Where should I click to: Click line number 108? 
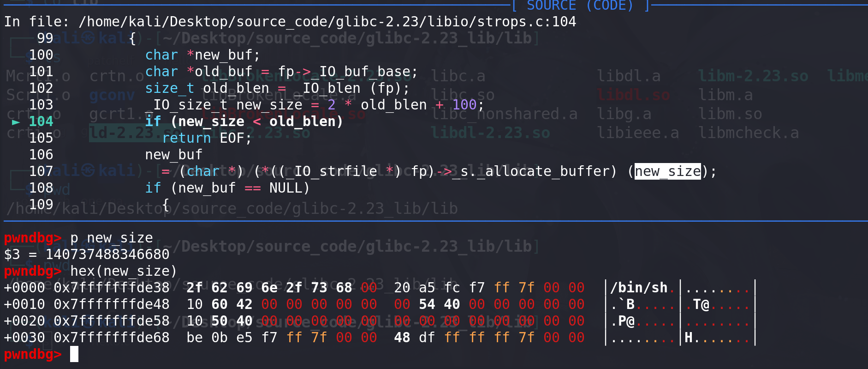click(x=41, y=188)
